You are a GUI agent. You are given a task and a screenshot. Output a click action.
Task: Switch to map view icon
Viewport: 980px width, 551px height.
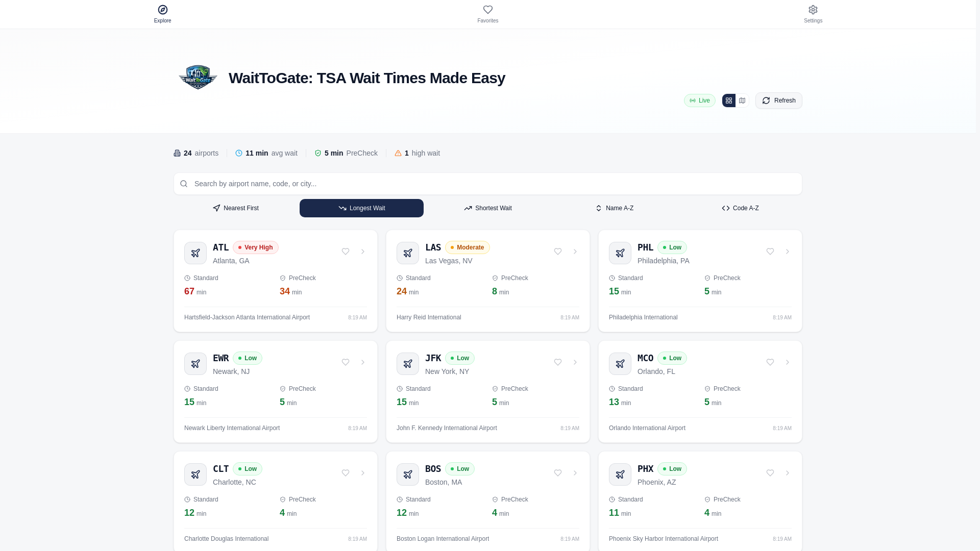pyautogui.click(x=742, y=101)
